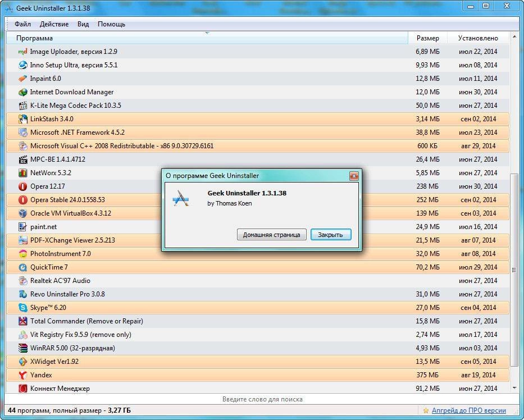Sort the list by the Установлено column header
Viewport: 524px width, 420px height.
point(478,38)
